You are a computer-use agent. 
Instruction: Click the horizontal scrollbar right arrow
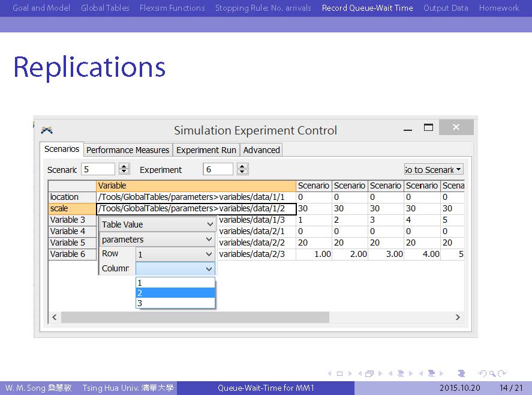(x=458, y=317)
